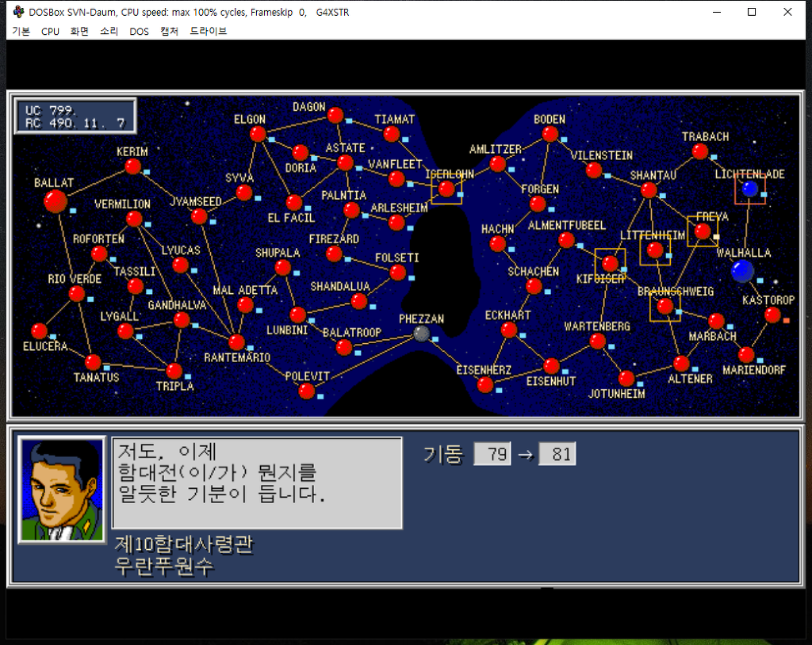
Task: Select the VANFLEET star system
Action: click(x=396, y=179)
